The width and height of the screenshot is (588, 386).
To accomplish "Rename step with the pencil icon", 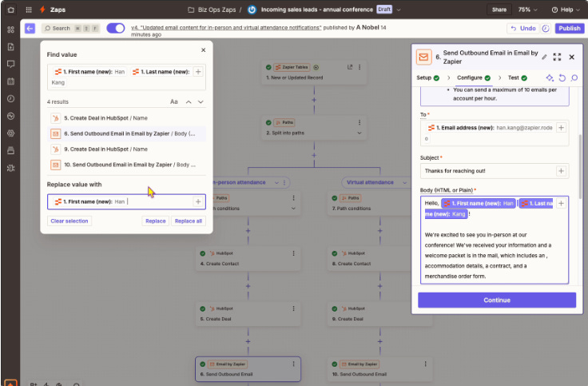I will click(x=544, y=57).
